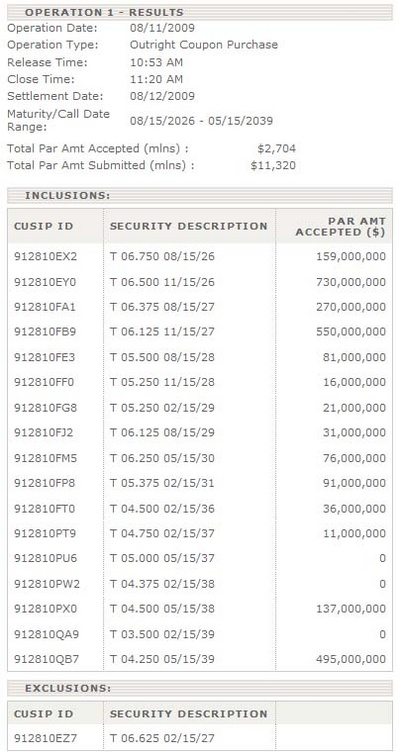Click excluded CUSIP 912810EZ7
Image resolution: width=400 pixels, height=756 pixels.
(x=45, y=738)
